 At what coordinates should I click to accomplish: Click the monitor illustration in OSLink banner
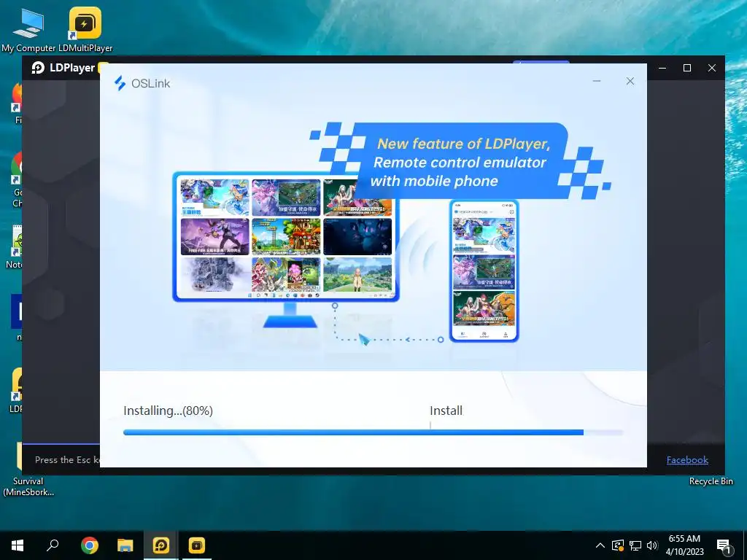(x=286, y=249)
